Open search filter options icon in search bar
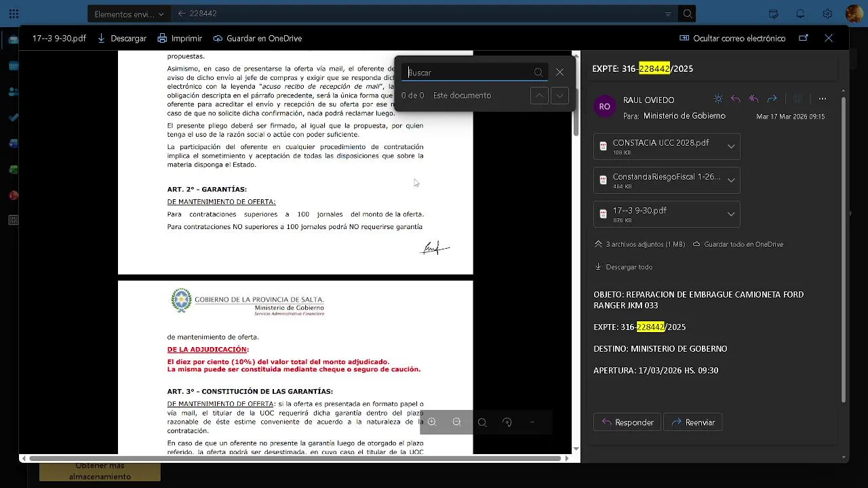 pyautogui.click(x=668, y=14)
